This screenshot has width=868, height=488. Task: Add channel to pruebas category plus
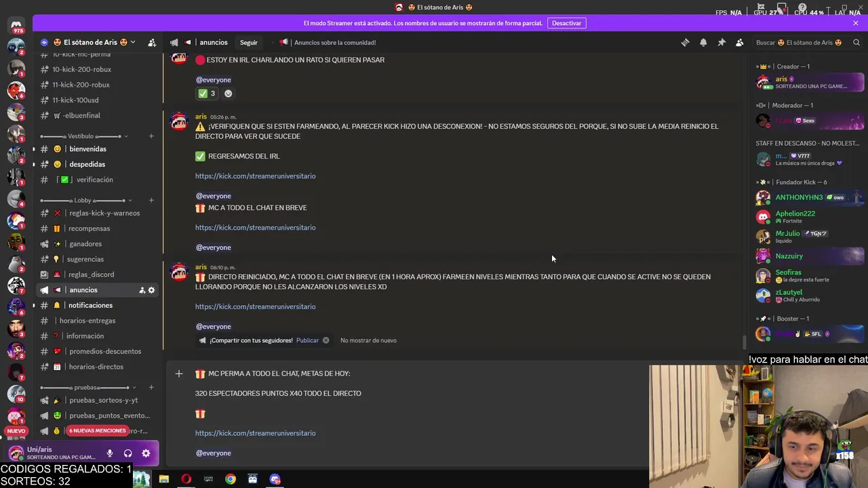click(151, 388)
